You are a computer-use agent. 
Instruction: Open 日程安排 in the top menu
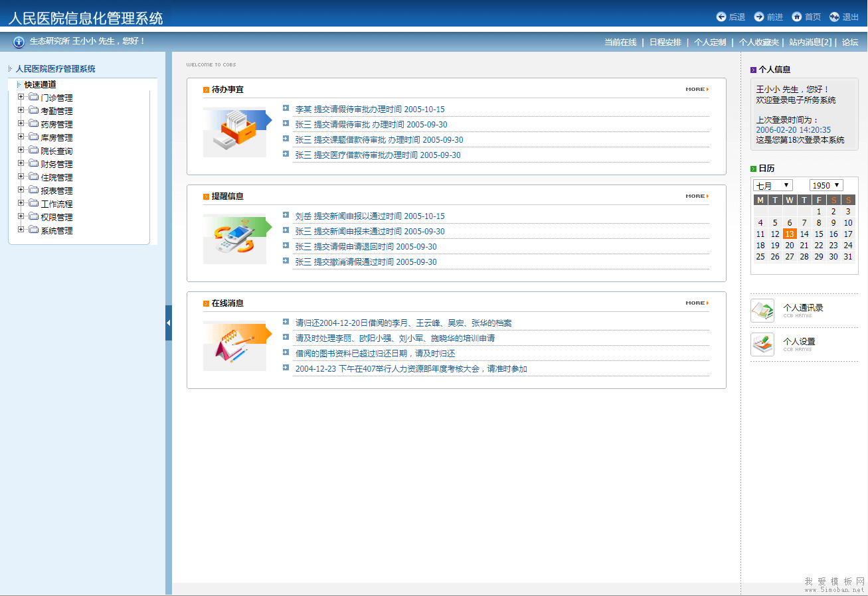665,42
